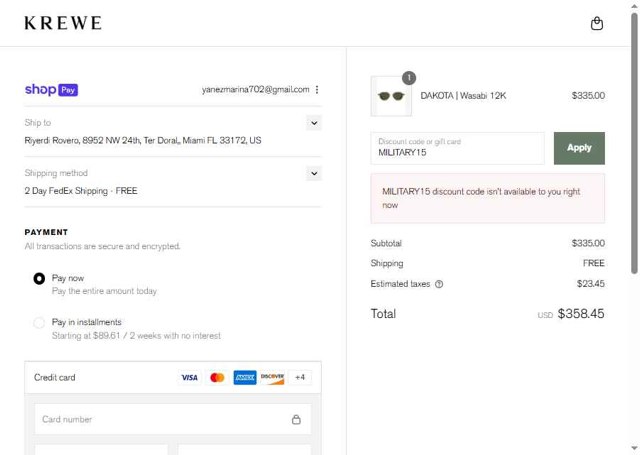The image size is (640, 455).
Task: Click the Credit card section header
Action: coord(173,377)
